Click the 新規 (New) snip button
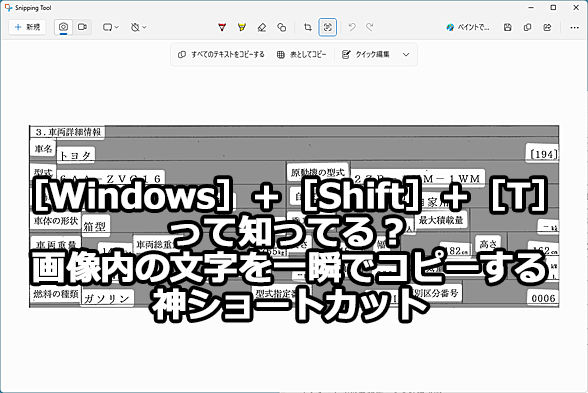This screenshot has height=393, width=588. pos(27,27)
